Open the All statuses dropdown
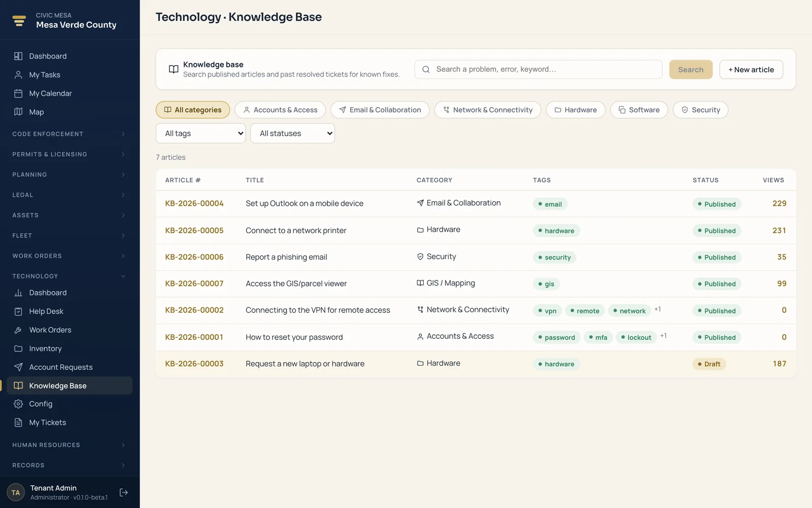The height and width of the screenshot is (508, 812). (x=293, y=133)
